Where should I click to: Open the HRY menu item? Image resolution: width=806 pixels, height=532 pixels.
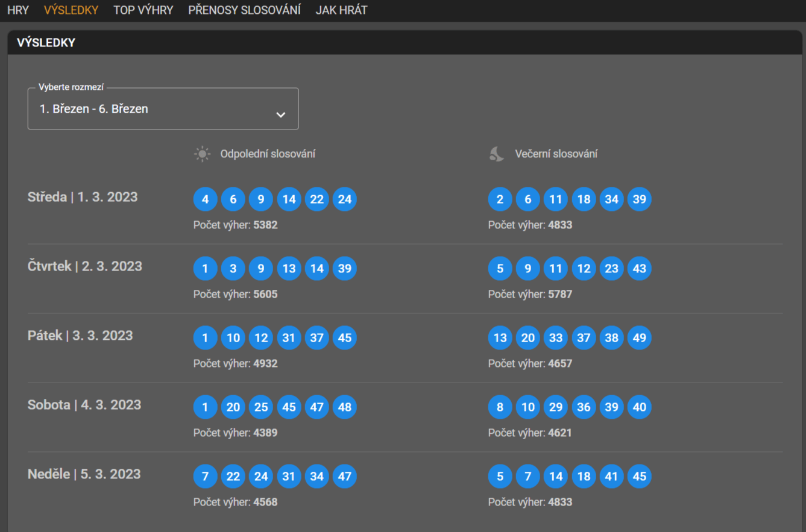[18, 10]
